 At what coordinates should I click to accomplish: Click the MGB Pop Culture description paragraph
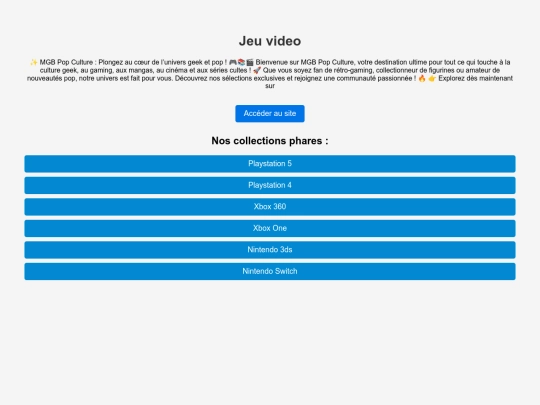tap(270, 74)
